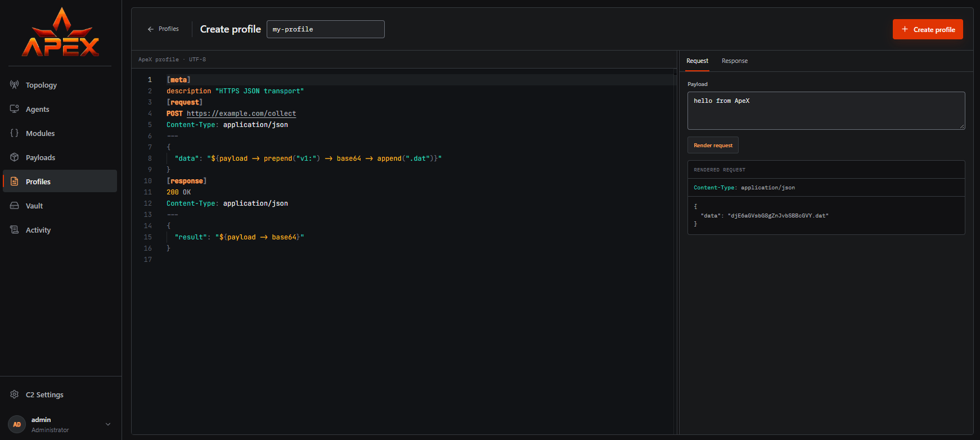The height and width of the screenshot is (440, 980).
Task: Click line number 17 in the gutter
Action: coord(147,260)
